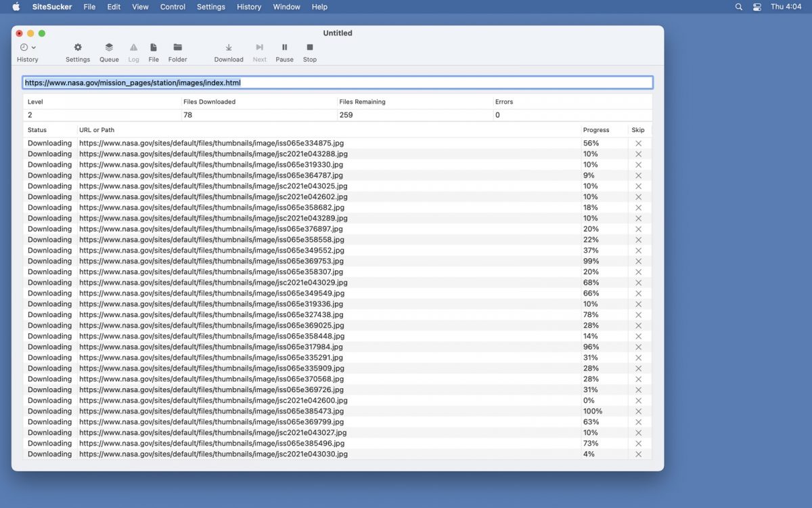Open the File menu in menu bar

tap(89, 7)
